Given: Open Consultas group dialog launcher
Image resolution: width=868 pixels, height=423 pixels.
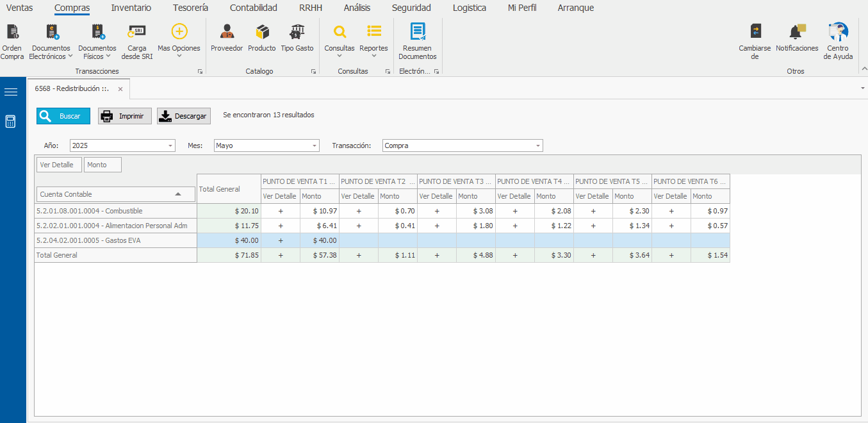Looking at the screenshot, I should tap(388, 72).
